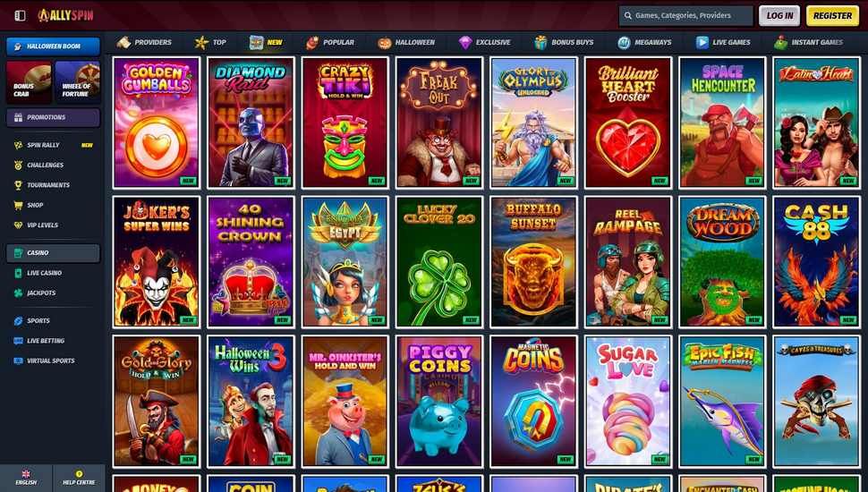Click the Register button
Screen dimensions: 868x492
coord(832,15)
